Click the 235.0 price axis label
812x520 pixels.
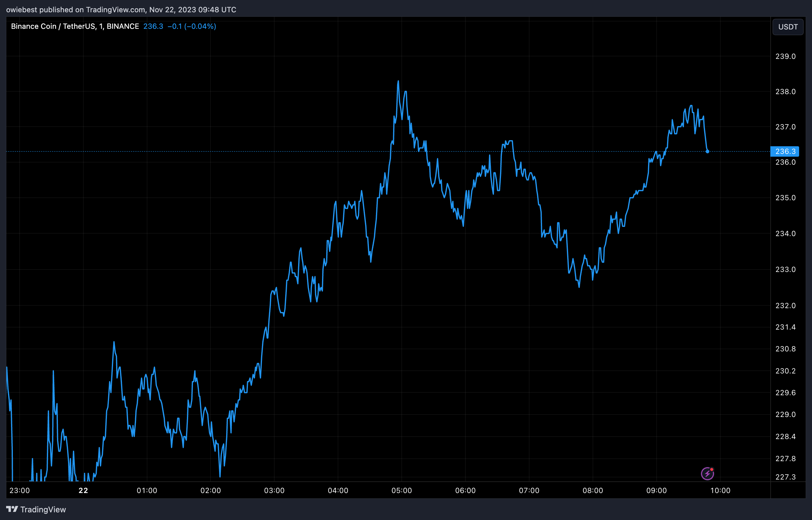pos(785,197)
